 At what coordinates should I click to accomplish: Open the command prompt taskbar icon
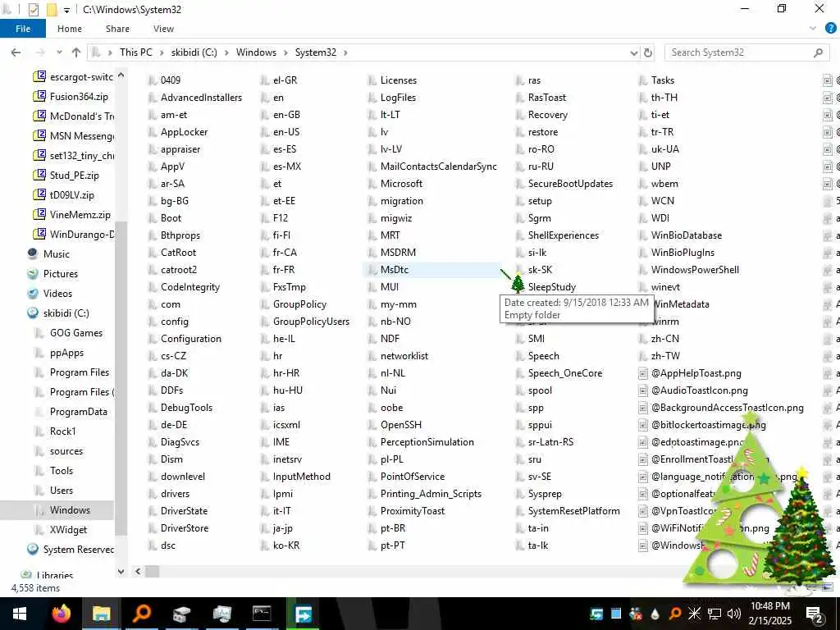point(262,614)
